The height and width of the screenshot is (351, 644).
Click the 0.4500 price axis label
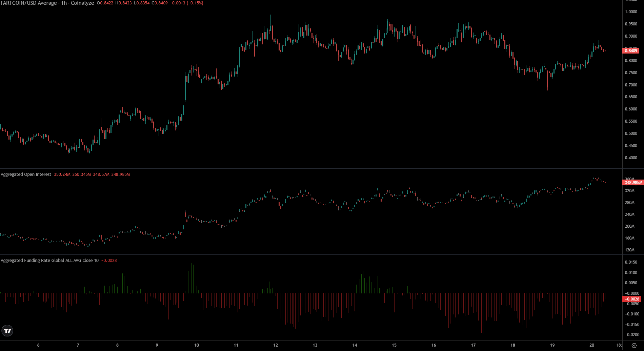click(631, 146)
